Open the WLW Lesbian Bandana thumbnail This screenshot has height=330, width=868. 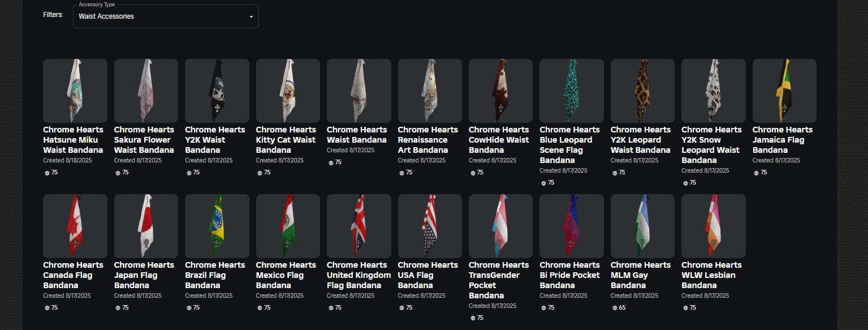714,226
